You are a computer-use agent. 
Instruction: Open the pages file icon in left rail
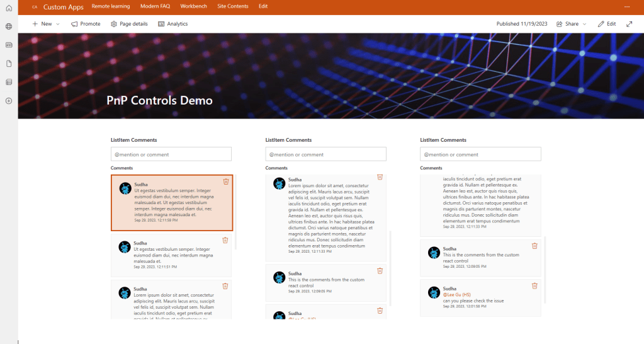point(9,64)
